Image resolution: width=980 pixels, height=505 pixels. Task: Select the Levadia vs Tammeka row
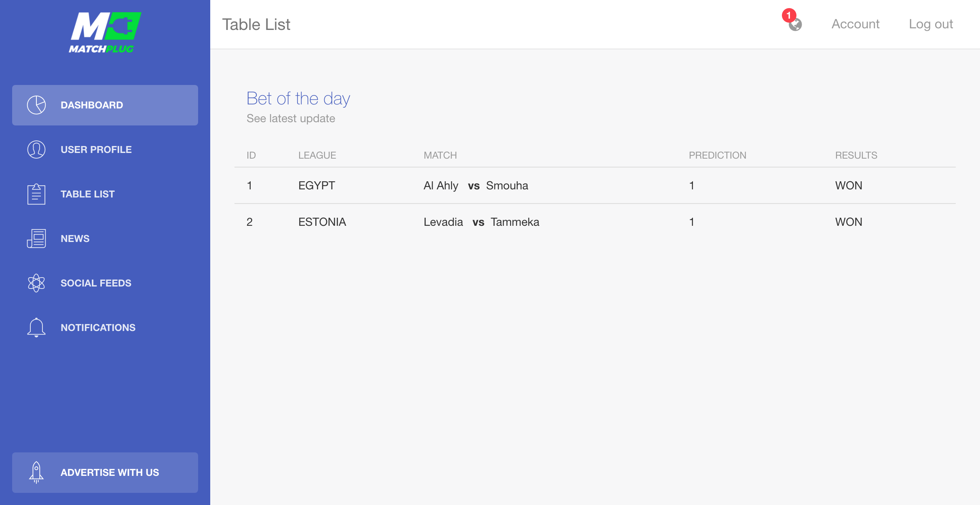click(595, 222)
